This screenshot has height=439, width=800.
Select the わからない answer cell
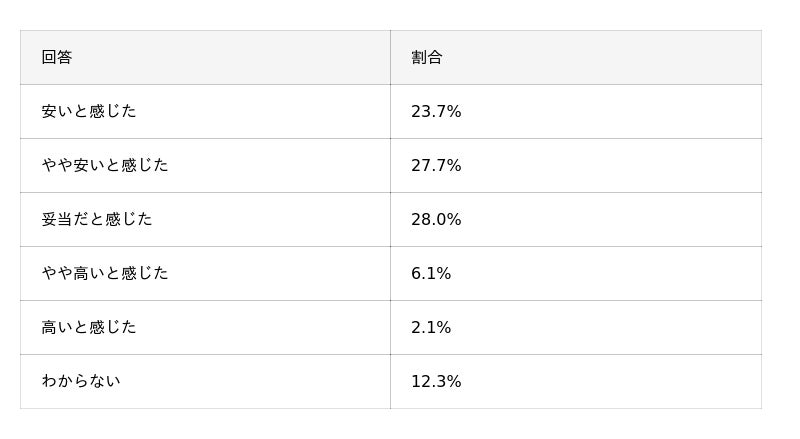tap(81, 382)
